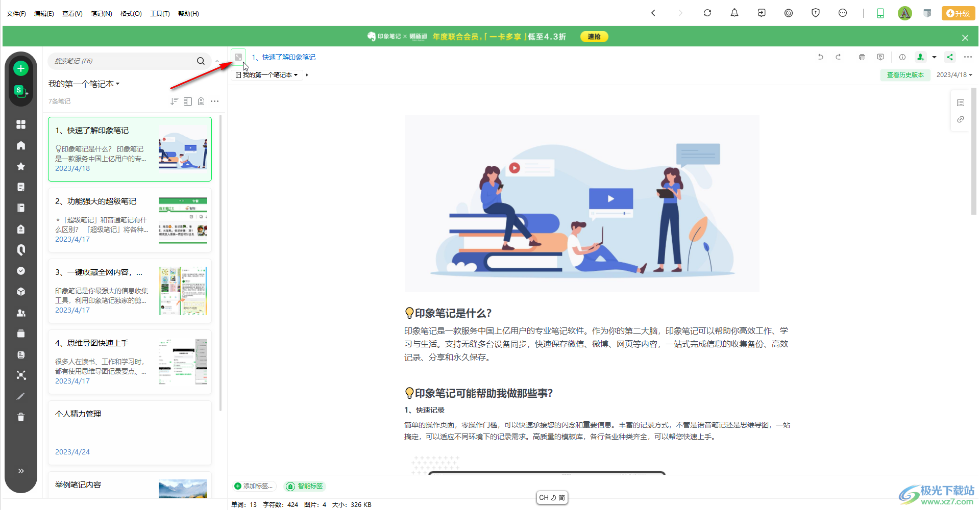Open notifications bell icon

click(734, 13)
